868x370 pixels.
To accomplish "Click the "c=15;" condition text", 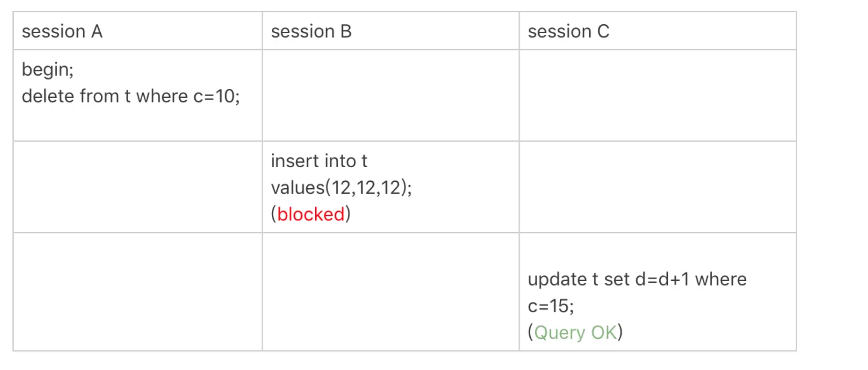I will (x=551, y=306).
